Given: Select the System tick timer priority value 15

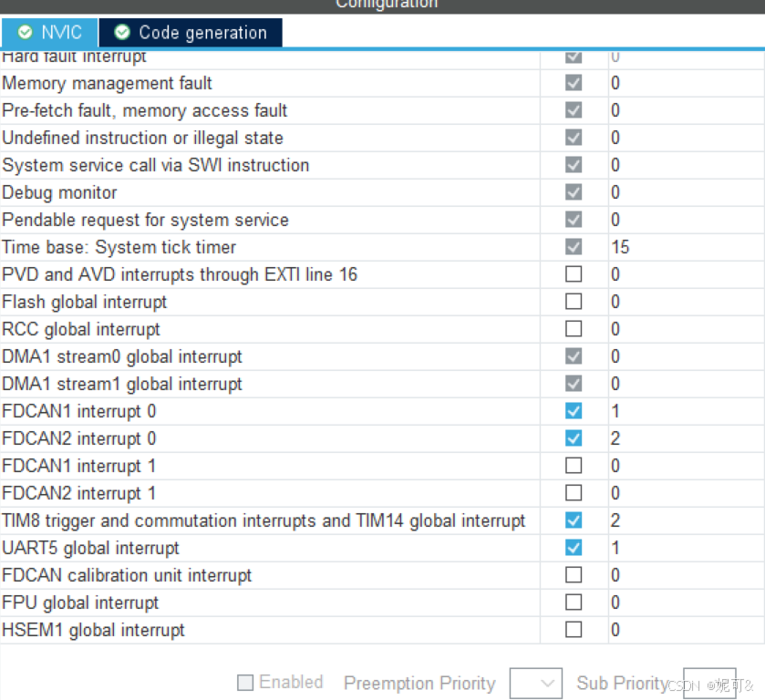Looking at the screenshot, I should pyautogui.click(x=620, y=247).
